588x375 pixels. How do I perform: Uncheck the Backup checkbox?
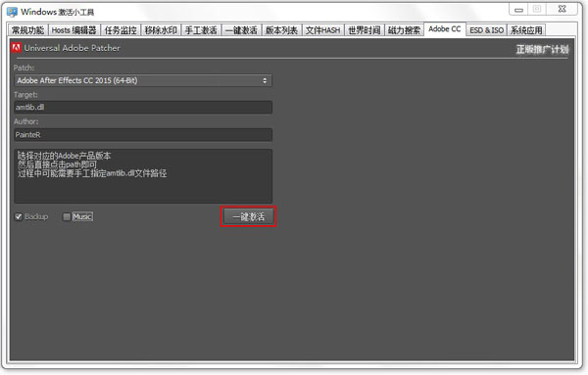(19, 217)
